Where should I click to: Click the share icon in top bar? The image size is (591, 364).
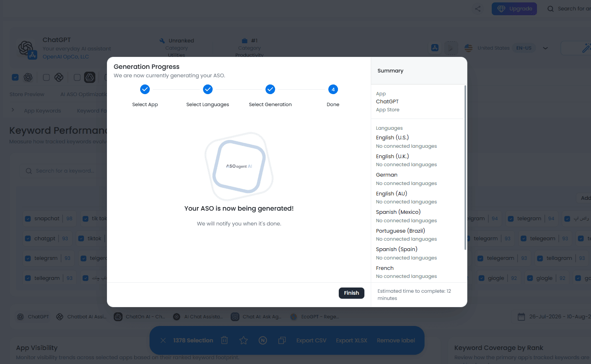point(478,9)
